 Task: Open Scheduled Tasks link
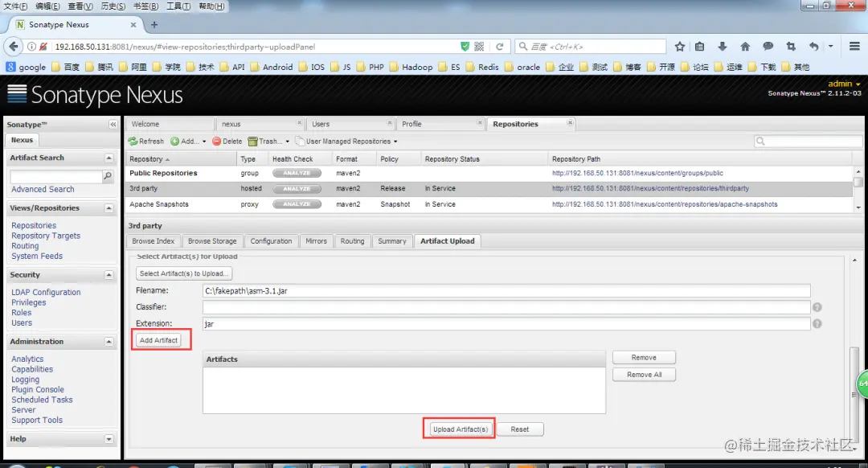(x=42, y=400)
